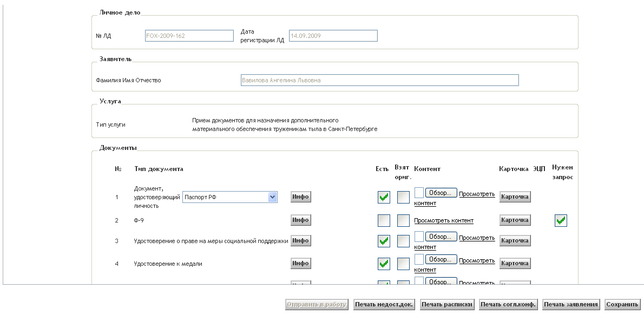644x321 pixels.
Task: Click 'Печать согл.конф.' button
Action: click(509, 305)
